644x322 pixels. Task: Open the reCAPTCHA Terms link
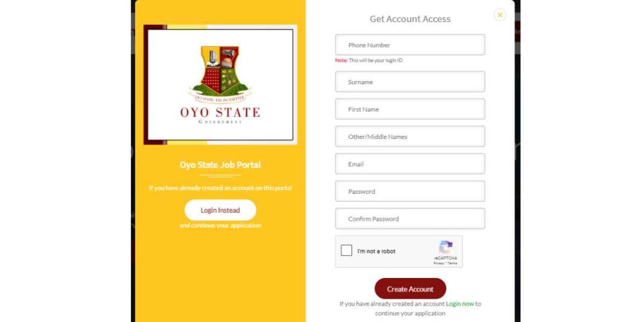(x=452, y=264)
